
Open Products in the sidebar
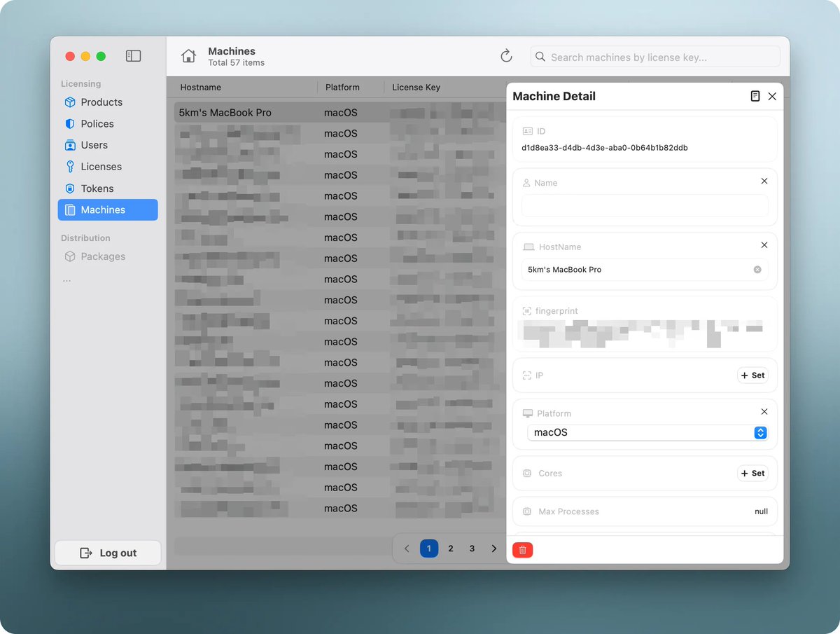(101, 102)
